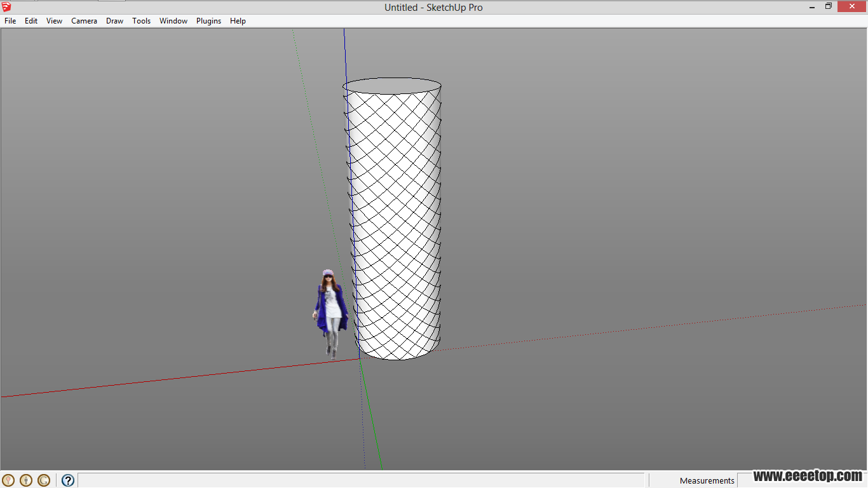Click the Measurements label
The height and width of the screenshot is (488, 868).
707,480
